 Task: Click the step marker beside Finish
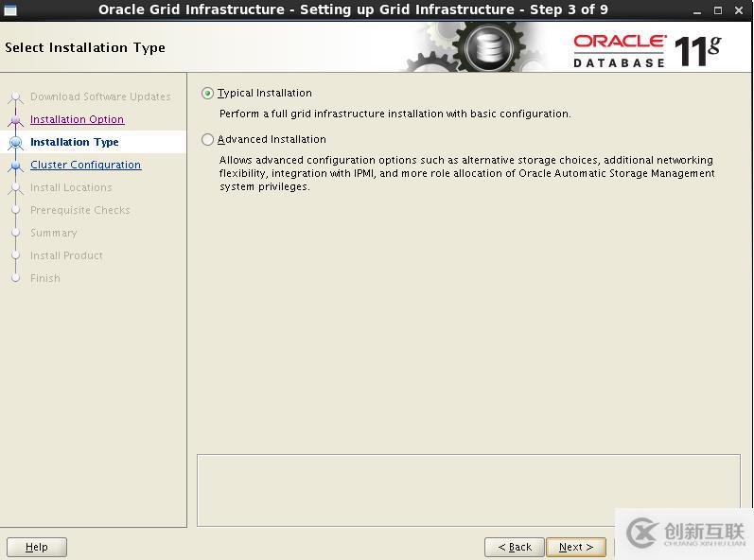16,278
